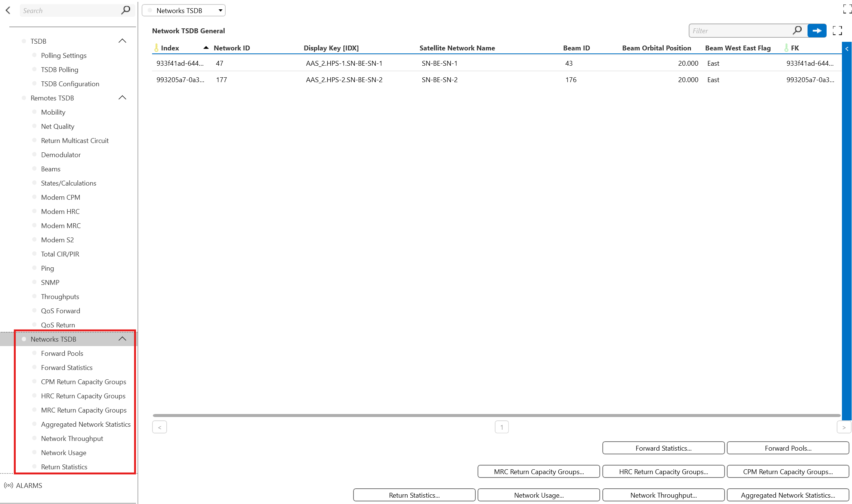Open Forward Pools in sidebar

pos(62,353)
